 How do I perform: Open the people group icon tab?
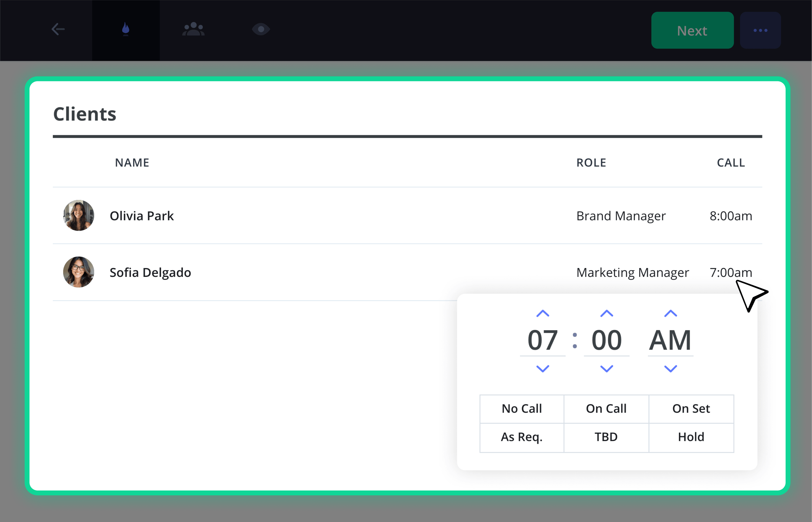tap(193, 29)
